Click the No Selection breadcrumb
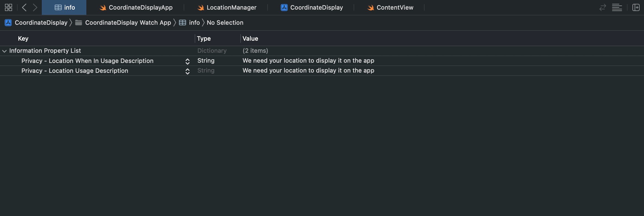Image resolution: width=644 pixels, height=216 pixels. (x=225, y=23)
